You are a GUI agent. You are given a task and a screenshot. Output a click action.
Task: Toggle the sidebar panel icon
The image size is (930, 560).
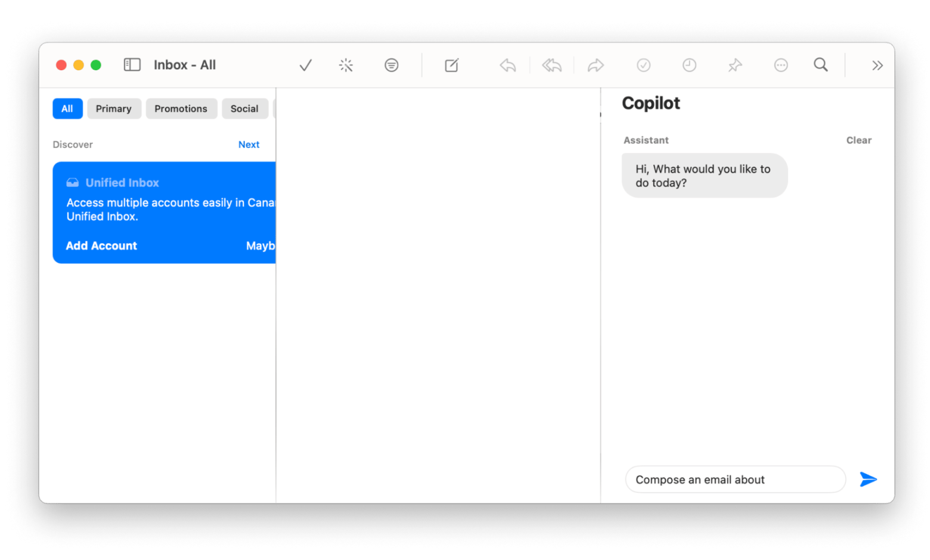[132, 65]
